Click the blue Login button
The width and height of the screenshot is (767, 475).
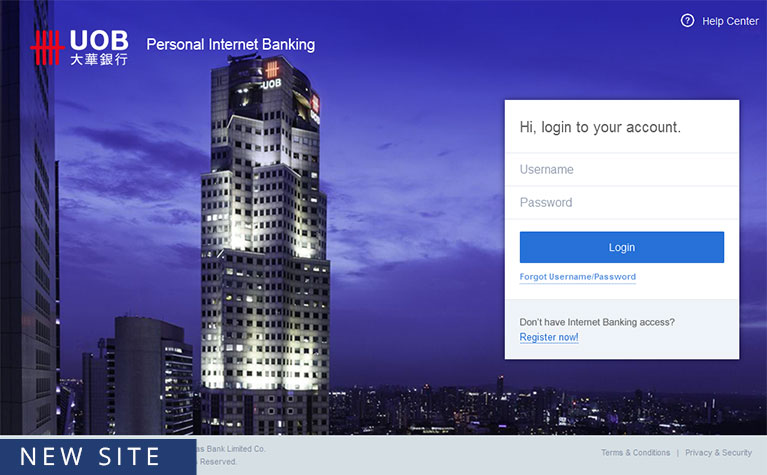tap(622, 248)
